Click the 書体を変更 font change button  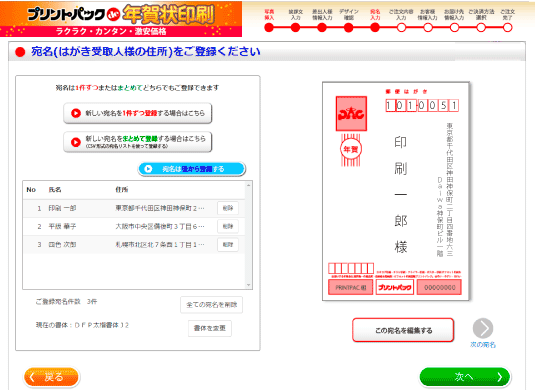coord(210,328)
